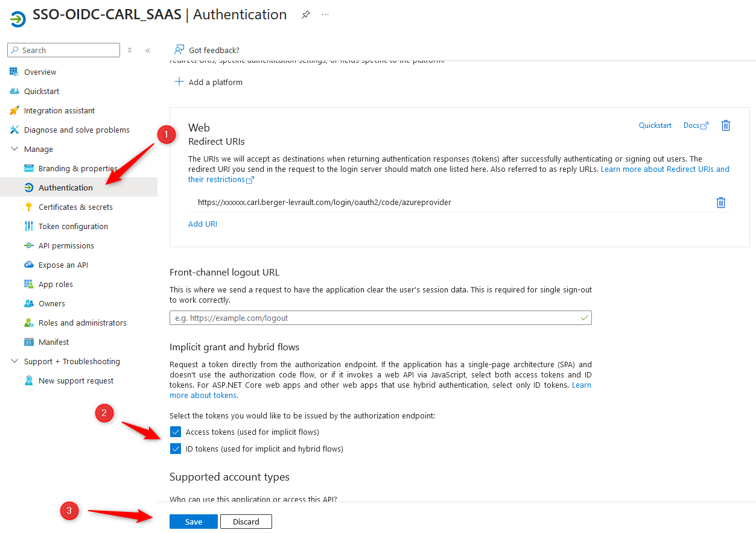756x533 pixels.
Task: Uncheck the ID tokens checkbox
Action: pos(176,449)
